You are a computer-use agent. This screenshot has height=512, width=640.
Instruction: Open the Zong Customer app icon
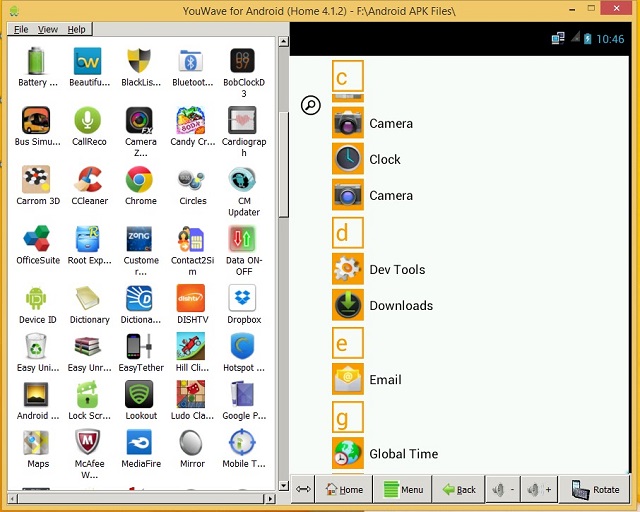click(x=139, y=238)
